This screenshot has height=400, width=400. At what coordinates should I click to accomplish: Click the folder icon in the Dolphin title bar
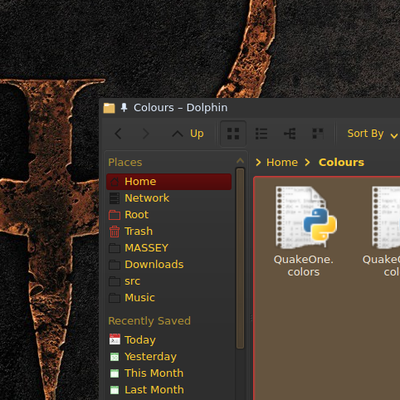point(109,108)
